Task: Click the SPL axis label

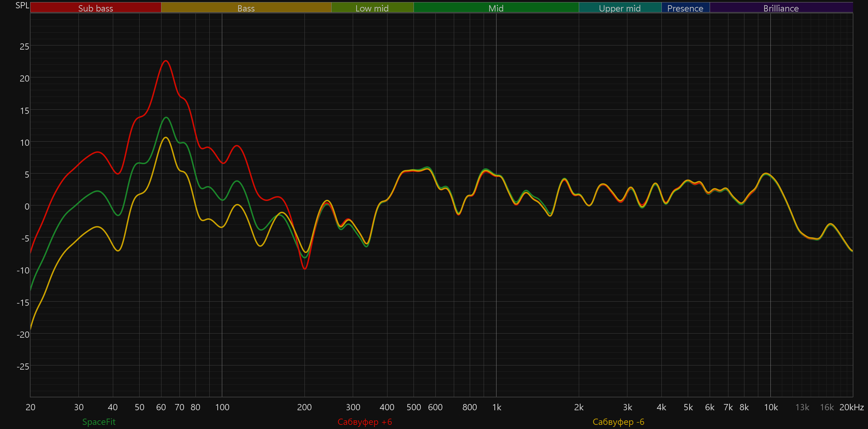Action: tap(22, 5)
